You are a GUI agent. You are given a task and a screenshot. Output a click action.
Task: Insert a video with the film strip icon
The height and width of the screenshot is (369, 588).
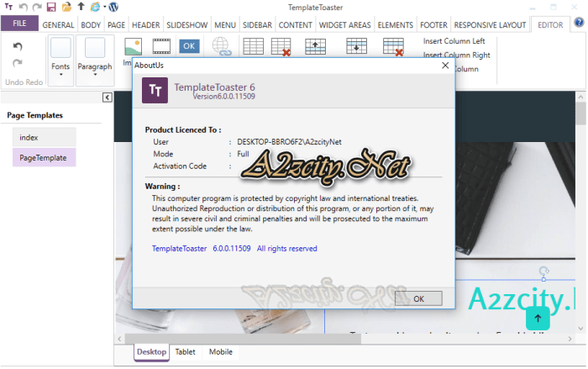(x=161, y=46)
